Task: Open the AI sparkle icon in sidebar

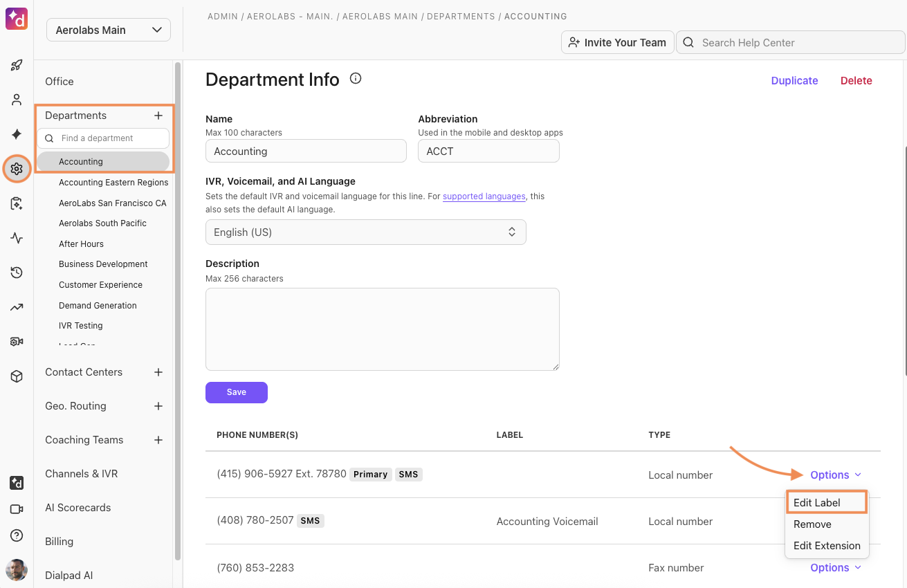Action: (x=17, y=134)
